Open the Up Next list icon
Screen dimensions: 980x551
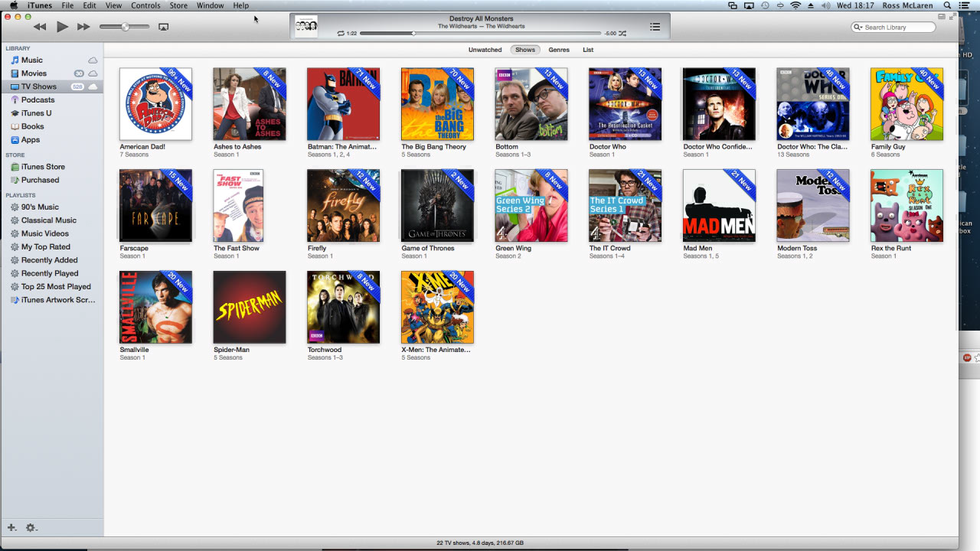(655, 26)
